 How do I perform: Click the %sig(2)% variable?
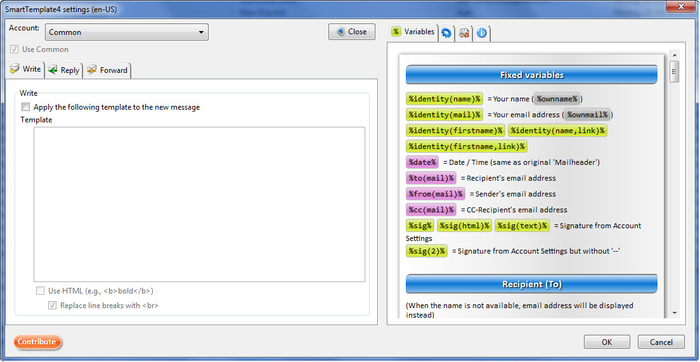click(427, 251)
